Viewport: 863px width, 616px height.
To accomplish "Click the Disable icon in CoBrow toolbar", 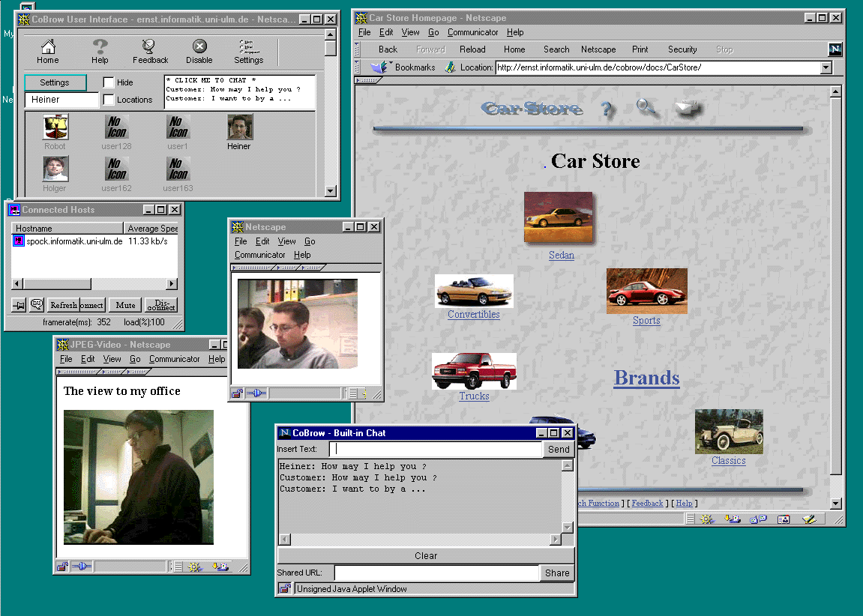I will [x=199, y=46].
